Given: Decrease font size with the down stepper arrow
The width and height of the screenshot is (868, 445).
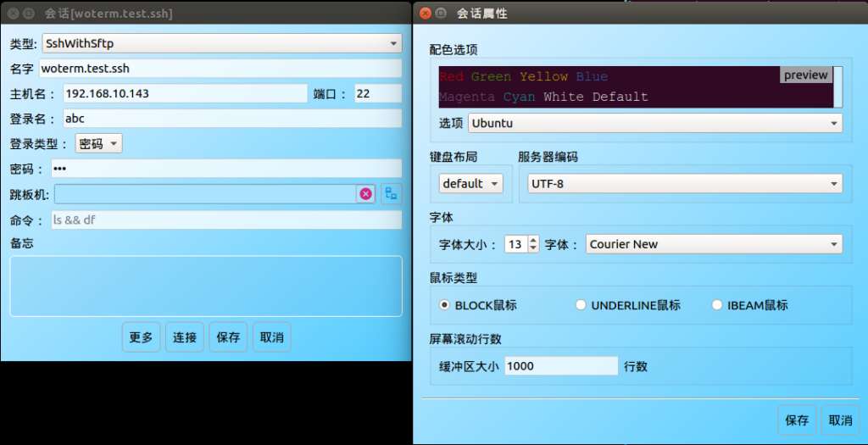Looking at the screenshot, I should 533,248.
